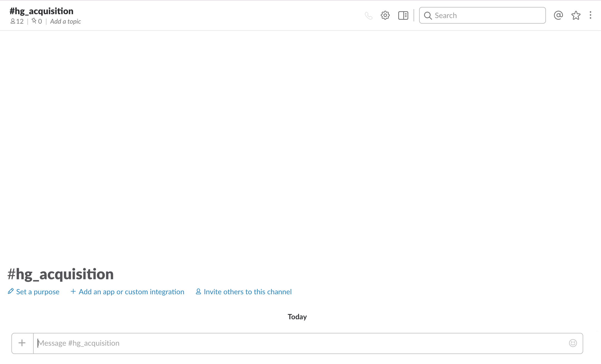The image size is (601, 364).
Task: Toggle the channel details sidebar pane
Action: tap(403, 15)
